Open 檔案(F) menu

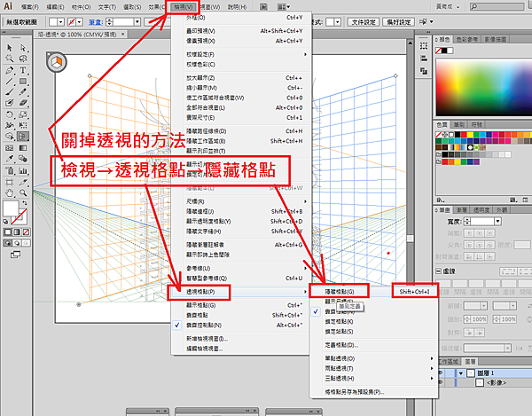[29, 7]
